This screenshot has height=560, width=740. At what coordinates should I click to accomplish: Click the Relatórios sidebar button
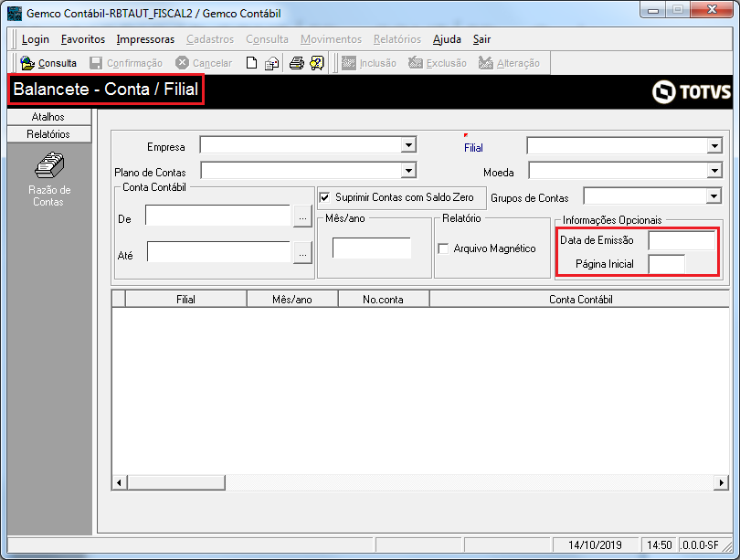pos(49,134)
